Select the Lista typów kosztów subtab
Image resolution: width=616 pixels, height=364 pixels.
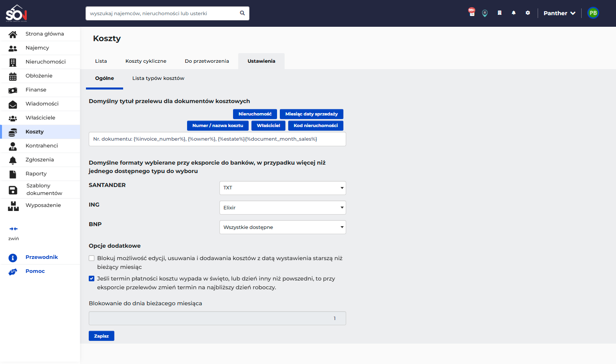(x=158, y=78)
